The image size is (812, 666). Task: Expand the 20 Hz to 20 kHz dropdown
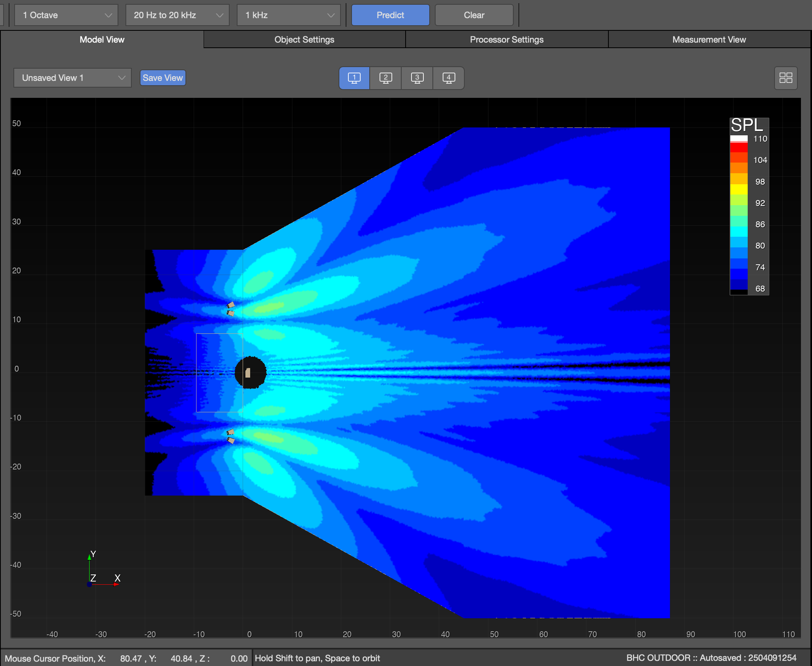(x=178, y=15)
